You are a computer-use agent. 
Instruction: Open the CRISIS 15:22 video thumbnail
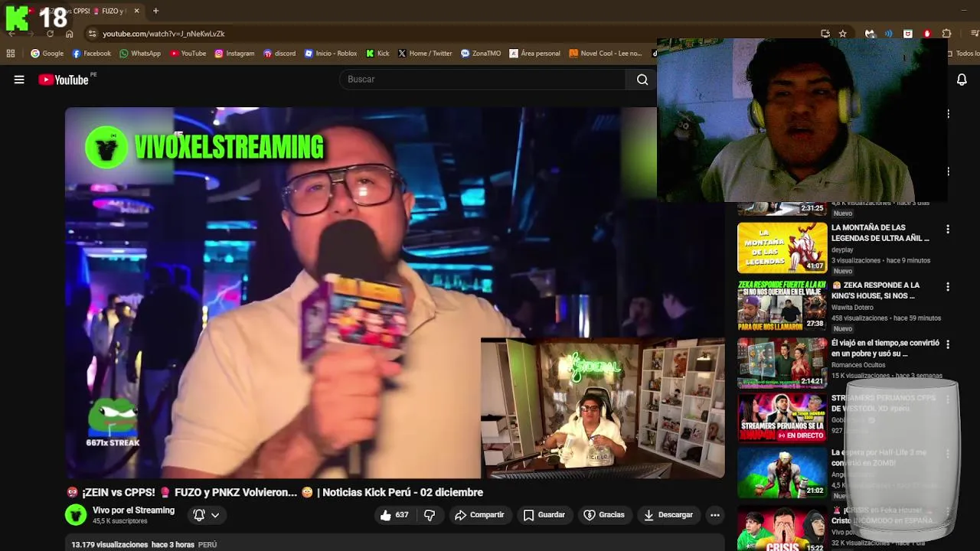click(x=782, y=529)
